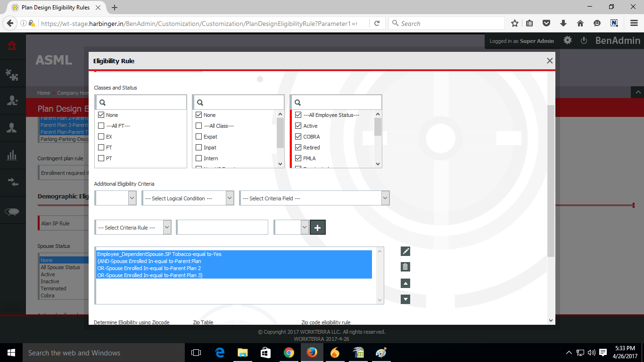Move criteria down with arrow icon

pyautogui.click(x=405, y=299)
